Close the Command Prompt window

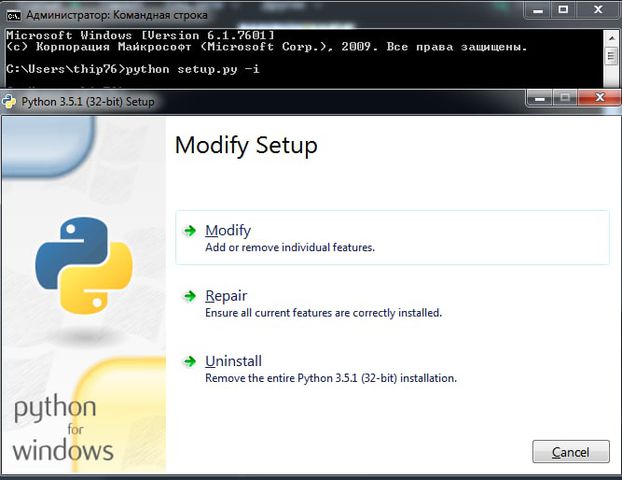[x=598, y=10]
